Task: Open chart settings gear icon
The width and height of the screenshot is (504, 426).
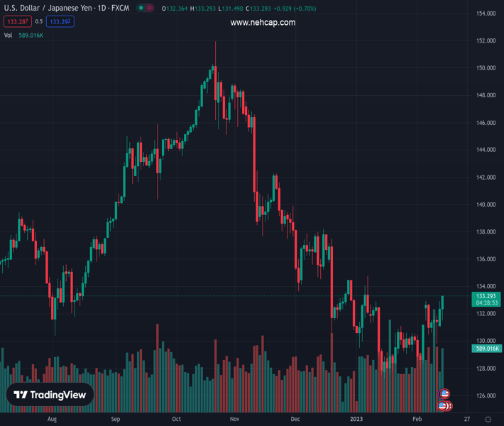Action: tap(488, 420)
